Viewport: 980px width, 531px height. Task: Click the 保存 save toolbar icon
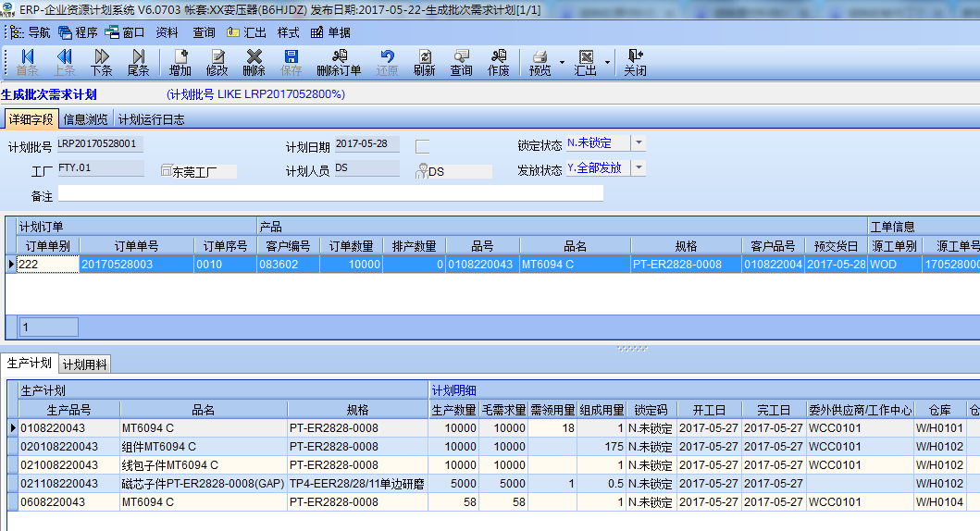tap(291, 63)
